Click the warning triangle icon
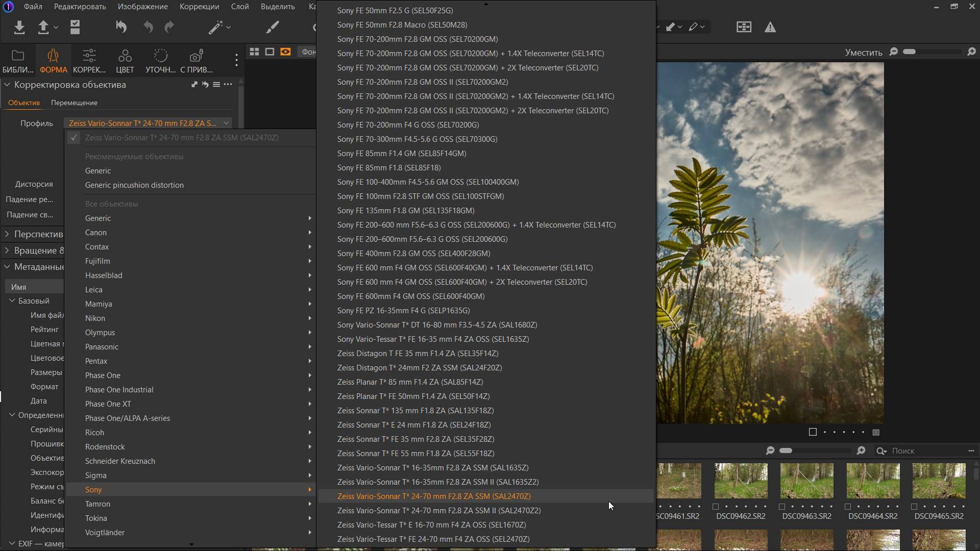Viewport: 980px width, 551px height. [x=770, y=28]
